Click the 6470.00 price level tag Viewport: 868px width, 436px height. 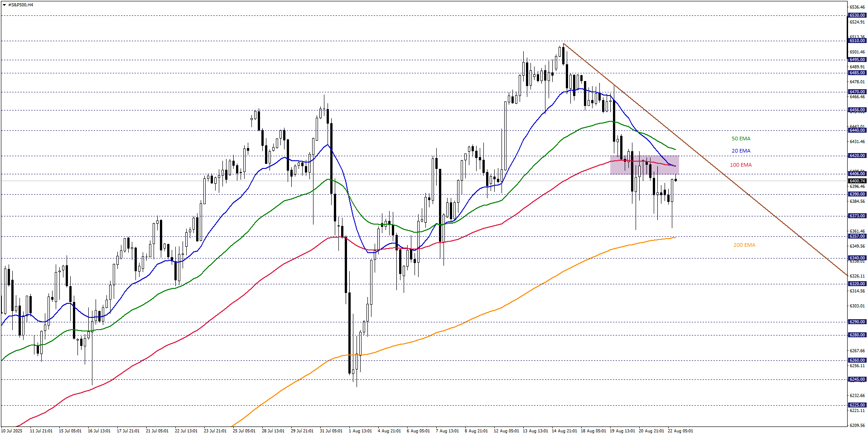(x=857, y=92)
